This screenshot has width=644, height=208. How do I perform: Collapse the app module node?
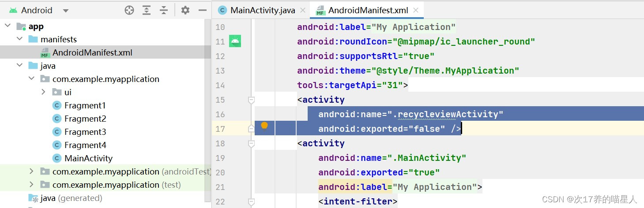8,26
